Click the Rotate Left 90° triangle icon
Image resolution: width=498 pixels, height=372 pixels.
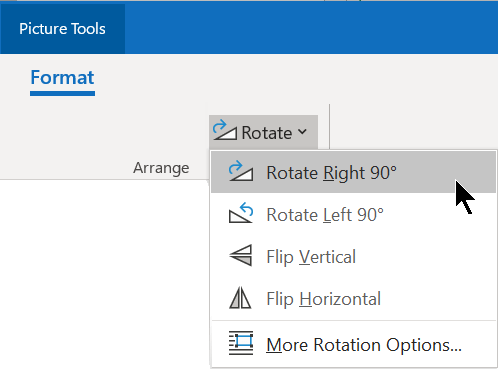coord(241,213)
